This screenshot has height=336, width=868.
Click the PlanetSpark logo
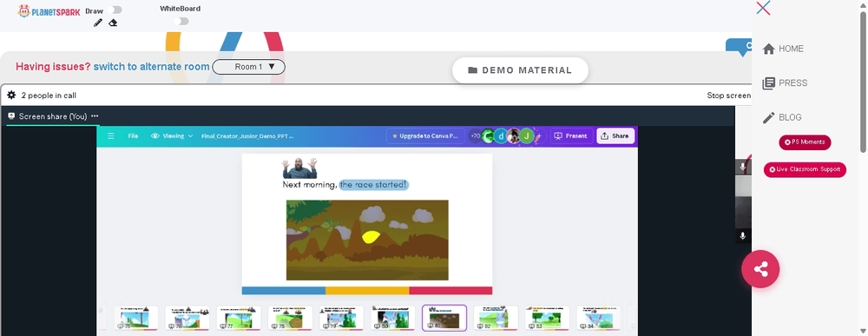(x=49, y=11)
